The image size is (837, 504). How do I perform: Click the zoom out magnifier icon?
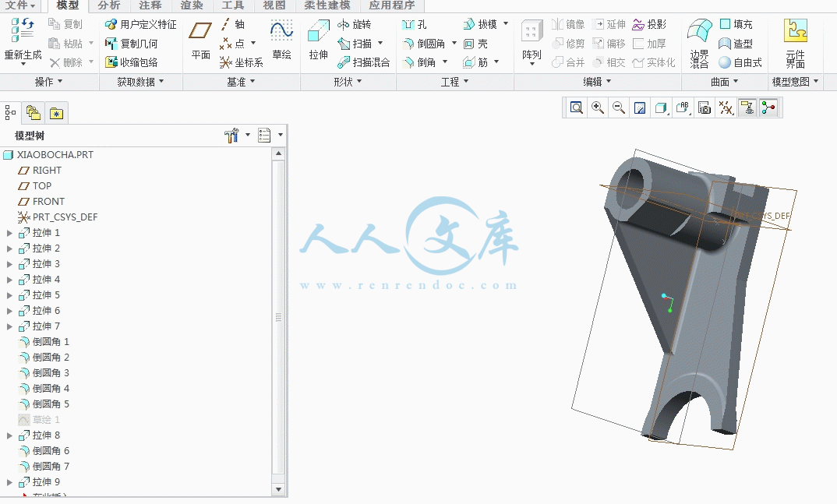click(x=619, y=108)
